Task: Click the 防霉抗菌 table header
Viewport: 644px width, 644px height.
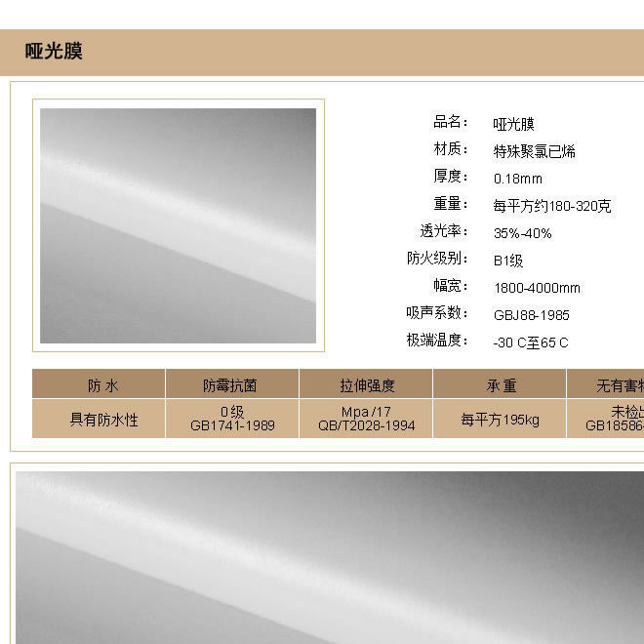Action: coord(232,384)
